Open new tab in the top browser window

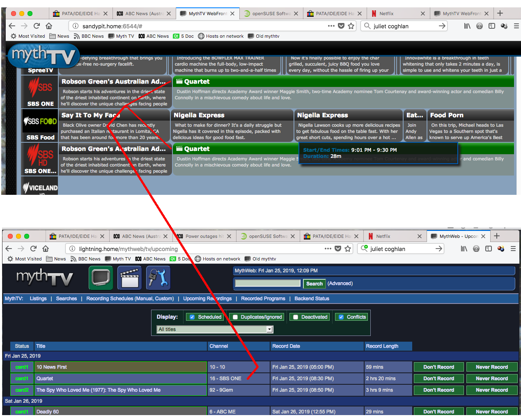coord(500,13)
